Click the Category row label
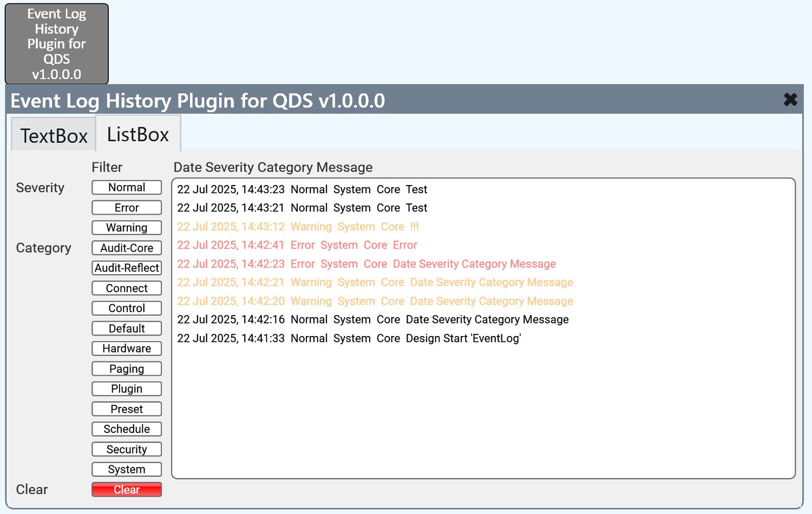 (x=43, y=248)
